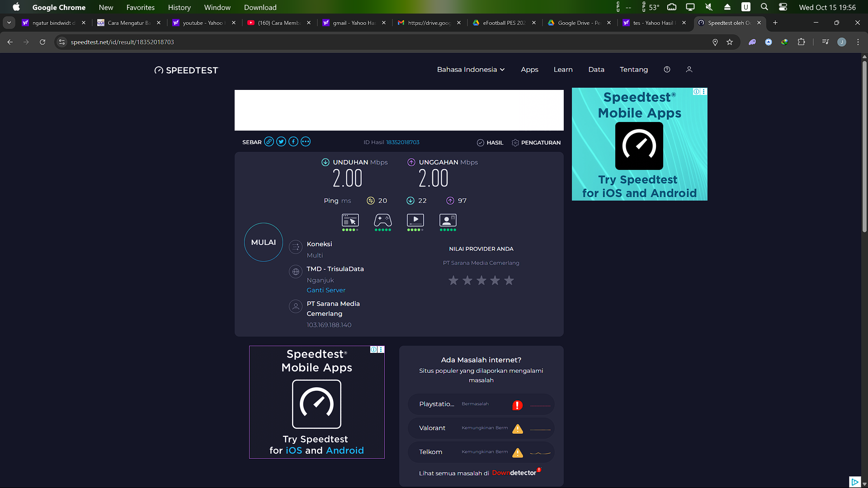Click the idle ping icon
The width and height of the screenshot is (868, 488).
(x=371, y=201)
